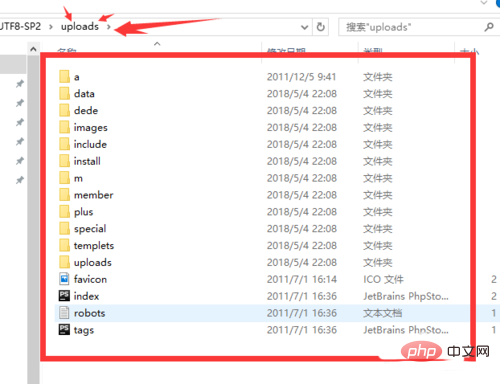Viewport: 500px width, 384px height.
Task: Click the folder name 'member'
Action: (x=93, y=195)
